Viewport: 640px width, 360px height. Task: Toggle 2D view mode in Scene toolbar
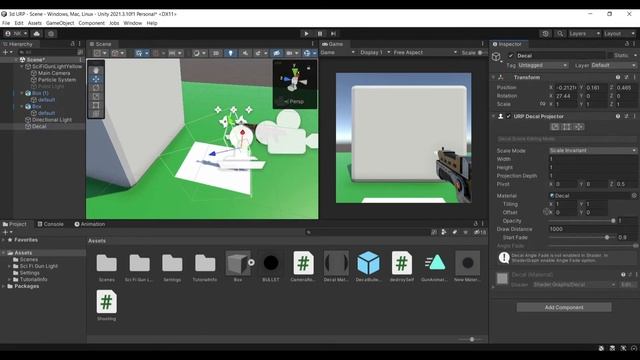coord(216,53)
